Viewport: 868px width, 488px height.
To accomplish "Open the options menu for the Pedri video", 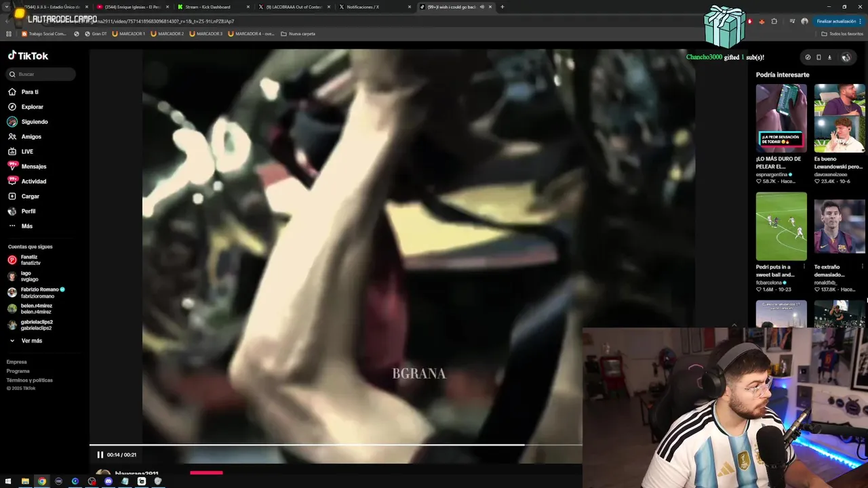I will pyautogui.click(x=805, y=267).
